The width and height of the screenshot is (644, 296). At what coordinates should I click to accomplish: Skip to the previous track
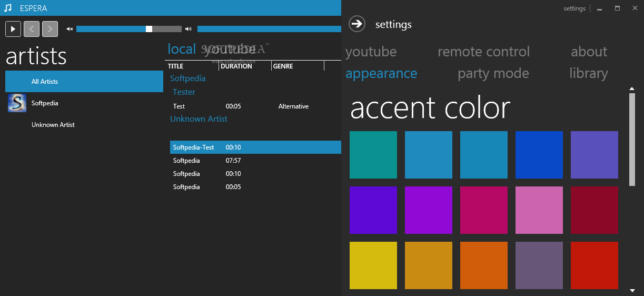[x=32, y=29]
